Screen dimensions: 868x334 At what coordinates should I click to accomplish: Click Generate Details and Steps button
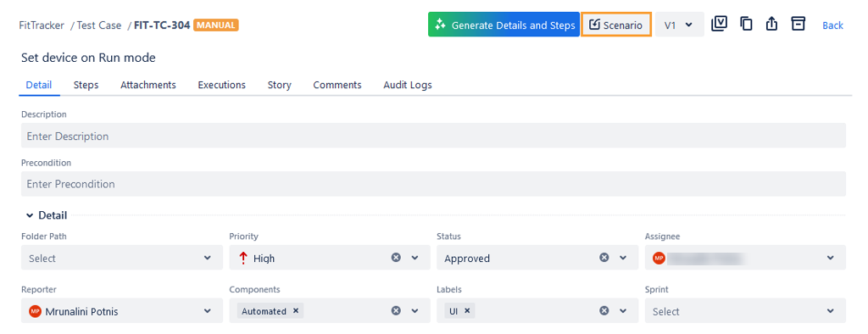coord(504,25)
